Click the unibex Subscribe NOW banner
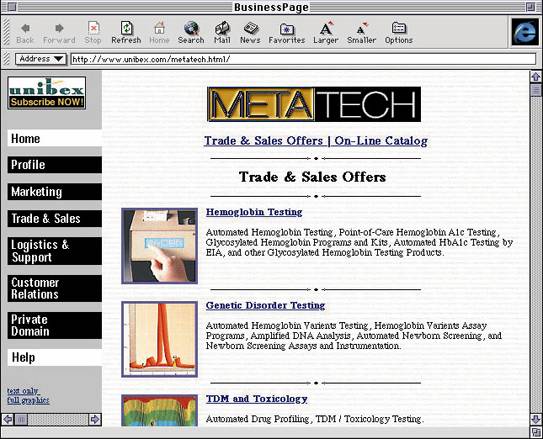Screen dimensions: 543x439 [x=47, y=93]
